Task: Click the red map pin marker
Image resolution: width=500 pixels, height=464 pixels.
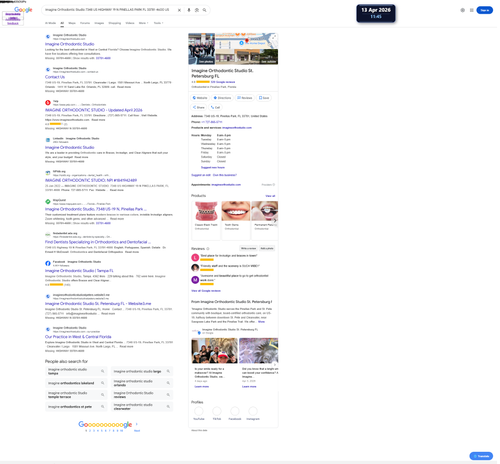Action: coord(247,41)
